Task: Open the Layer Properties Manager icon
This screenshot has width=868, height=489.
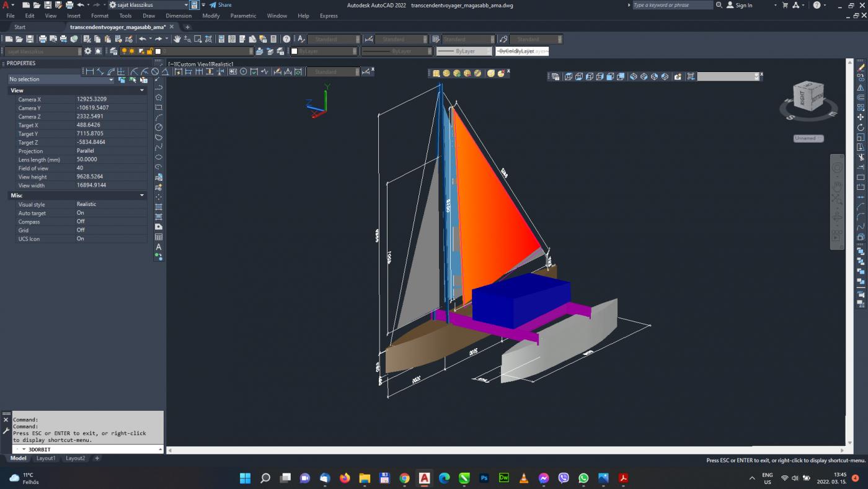Action: (x=113, y=52)
